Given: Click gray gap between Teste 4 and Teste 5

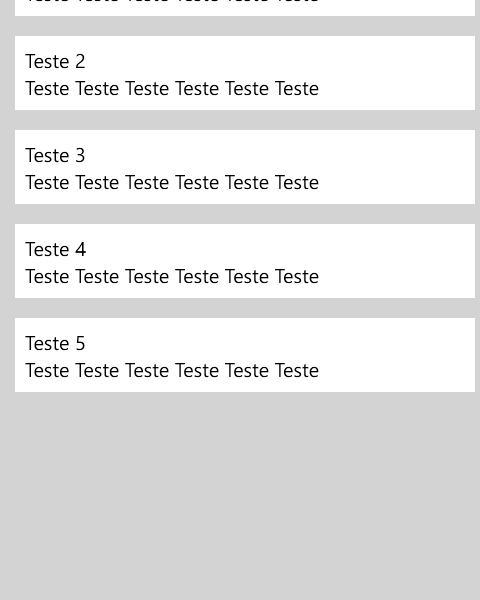Looking at the screenshot, I should [245, 308].
